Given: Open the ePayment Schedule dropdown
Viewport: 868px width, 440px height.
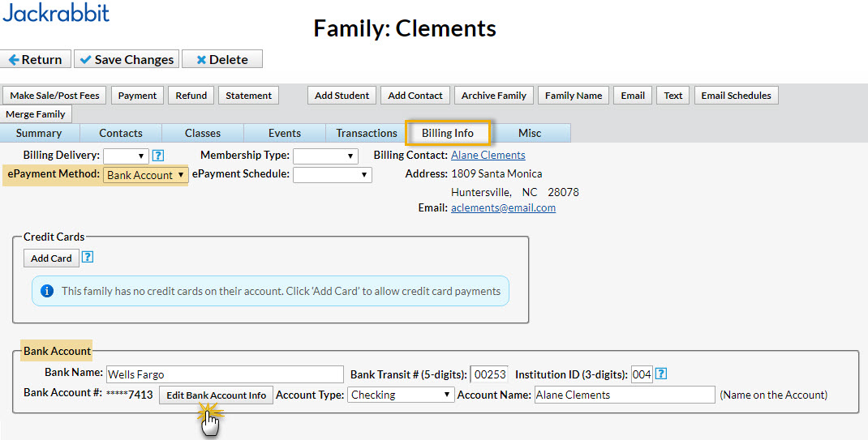Looking at the screenshot, I should [332, 174].
